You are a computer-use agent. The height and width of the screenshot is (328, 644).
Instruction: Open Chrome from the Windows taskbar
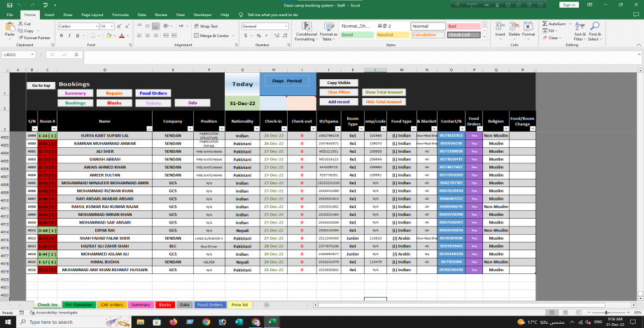point(206,322)
